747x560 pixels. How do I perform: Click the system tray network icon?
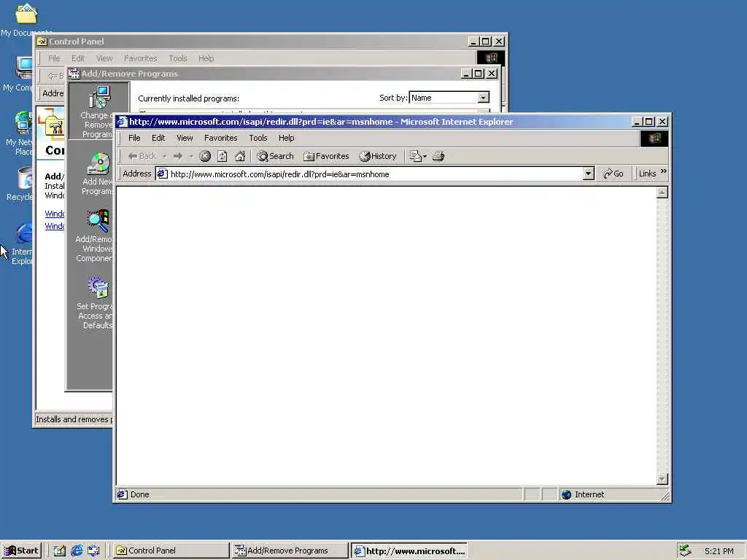pos(684,551)
